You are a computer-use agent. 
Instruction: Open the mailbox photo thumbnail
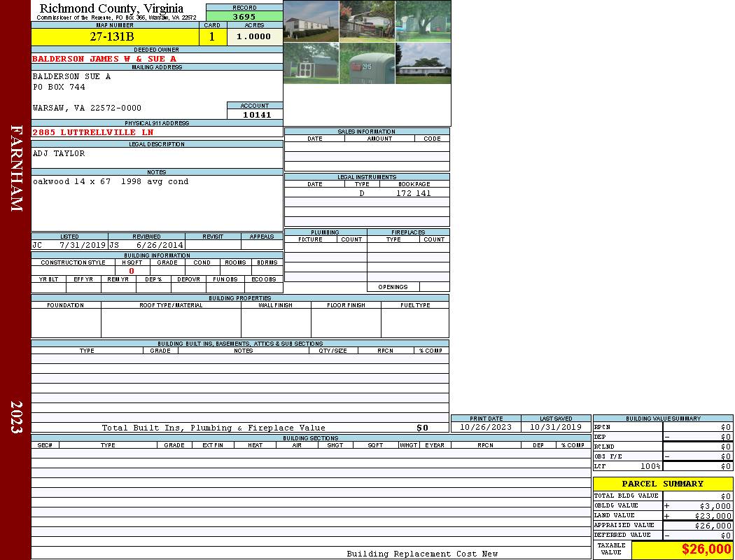coord(367,64)
